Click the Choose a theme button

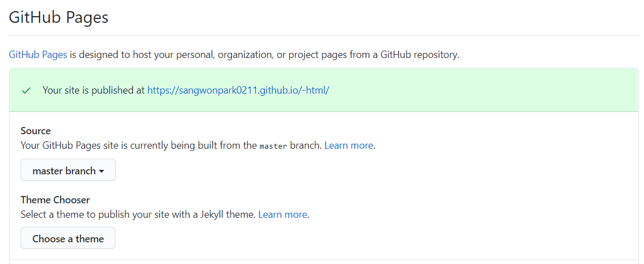point(68,238)
